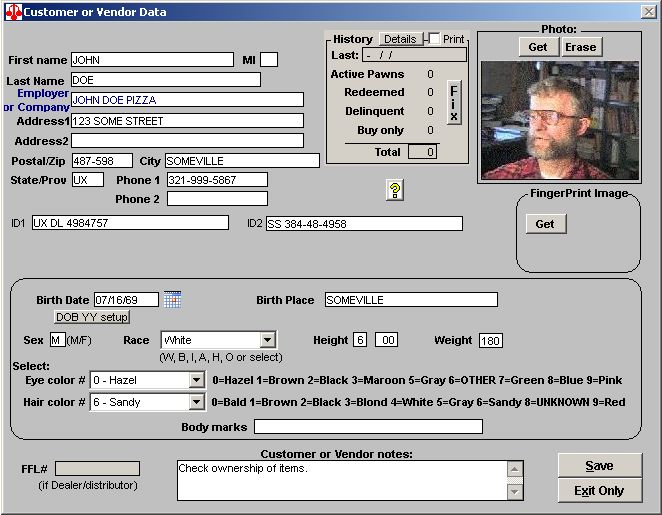
Task: Close the Customer or Vendor Data window
Action: (x=647, y=12)
